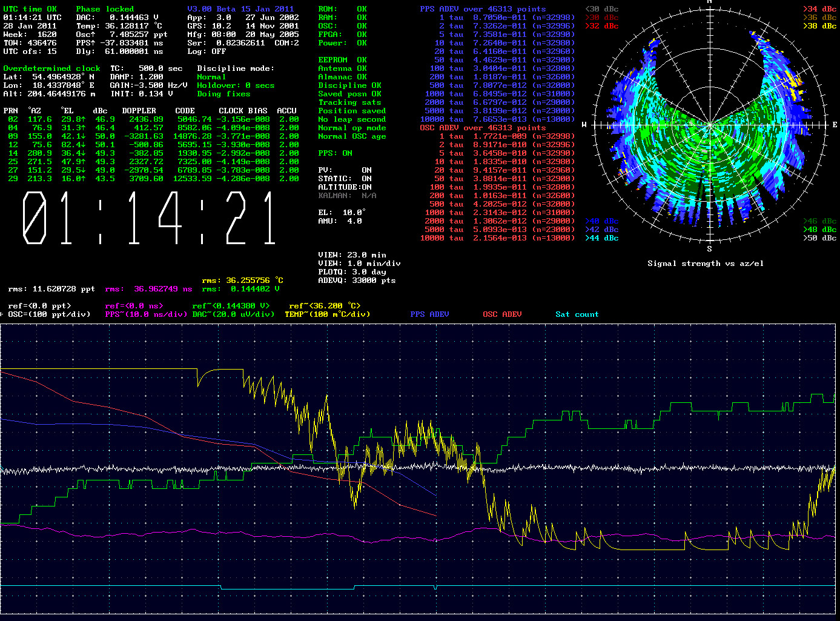Select the cyan >44 dBc legend entry

point(601,238)
